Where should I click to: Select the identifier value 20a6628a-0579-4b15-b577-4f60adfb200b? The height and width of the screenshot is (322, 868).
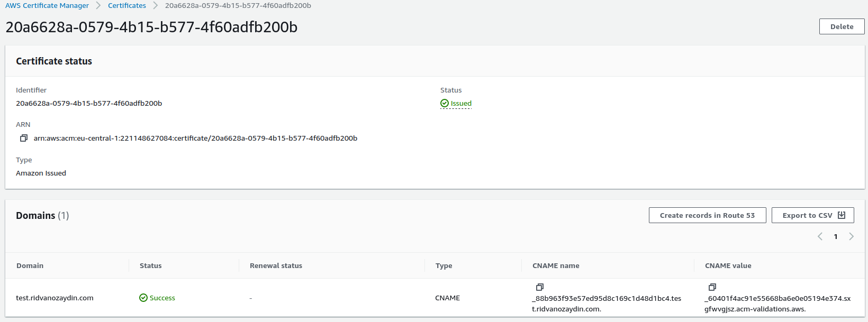coord(89,103)
